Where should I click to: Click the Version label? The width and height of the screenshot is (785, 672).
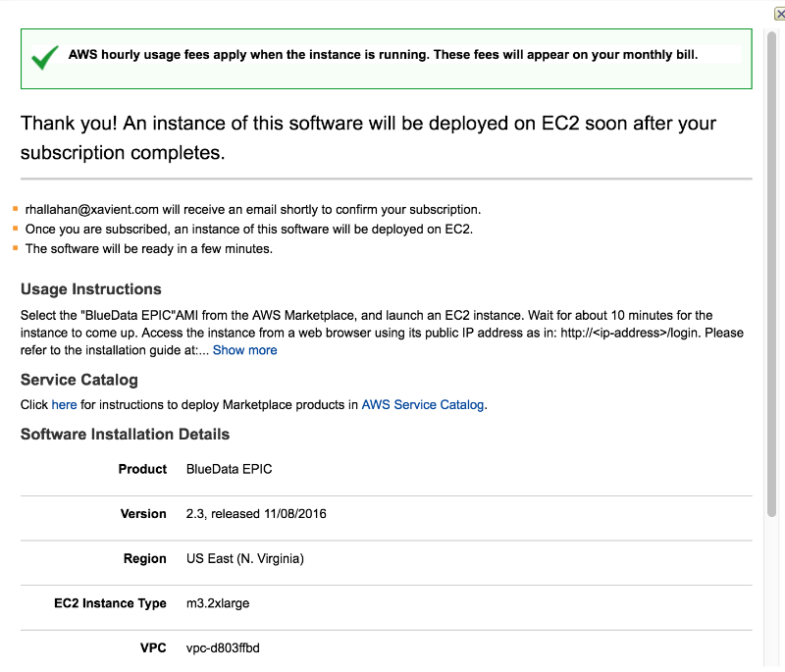point(143,514)
